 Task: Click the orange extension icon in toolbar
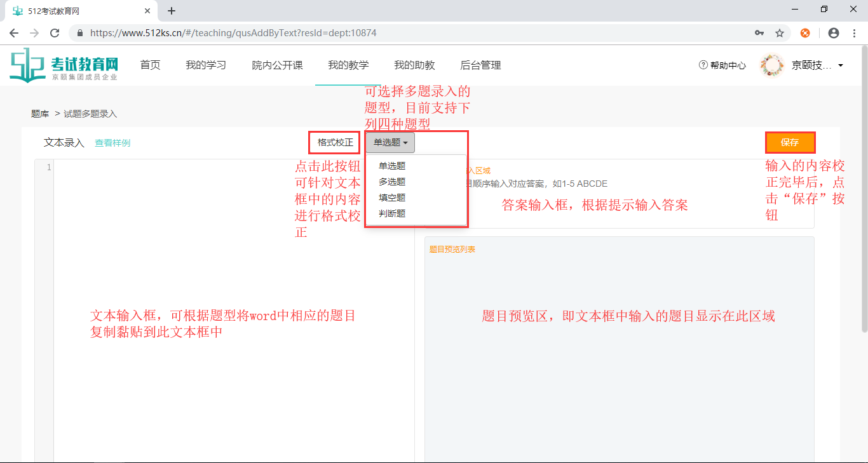click(x=805, y=33)
